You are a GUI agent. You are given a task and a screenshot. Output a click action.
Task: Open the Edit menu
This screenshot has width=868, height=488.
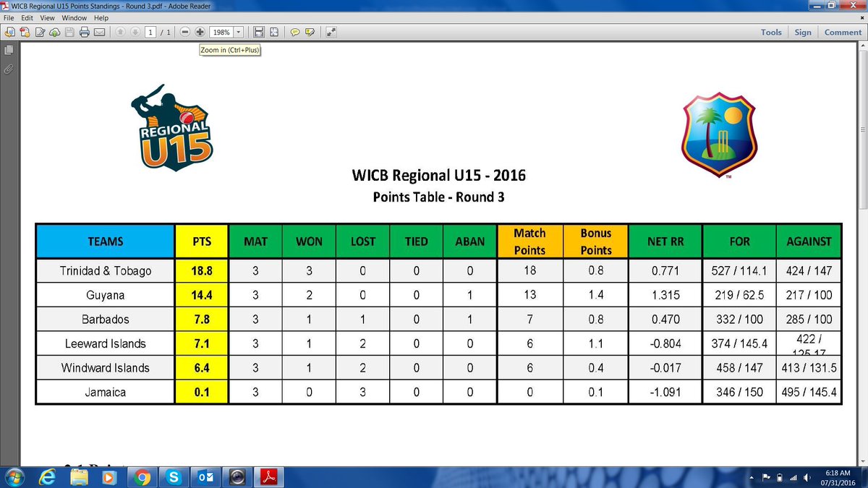pos(27,17)
